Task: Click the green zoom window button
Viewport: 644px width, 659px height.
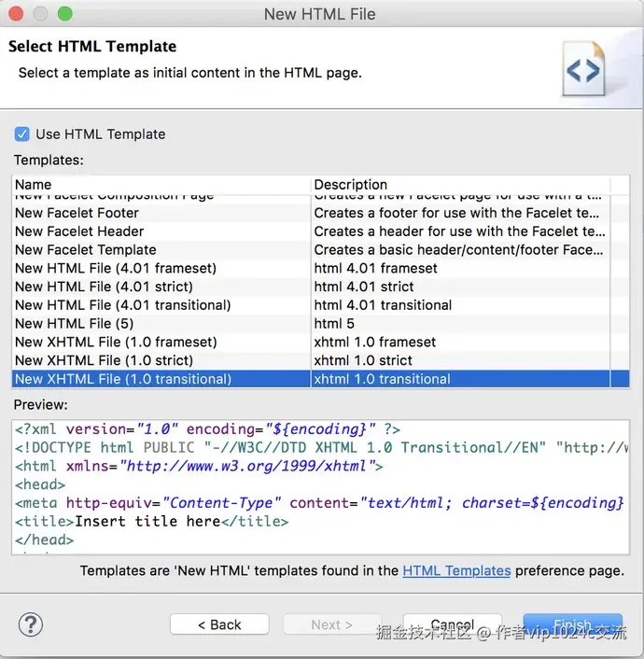Action: [65, 14]
